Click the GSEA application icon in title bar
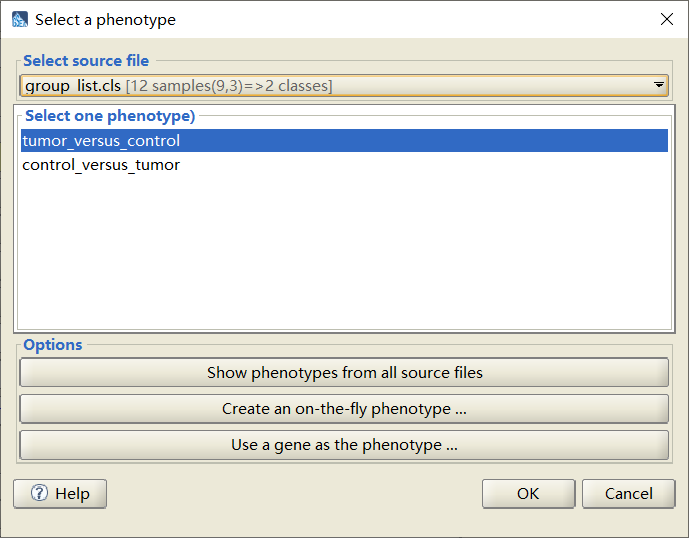Image resolution: width=689 pixels, height=538 pixels. click(19, 19)
